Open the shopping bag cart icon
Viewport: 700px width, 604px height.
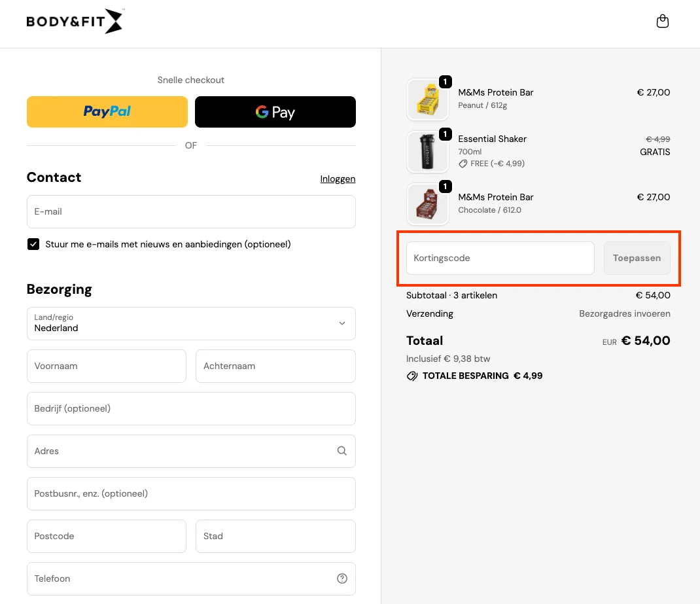(662, 22)
